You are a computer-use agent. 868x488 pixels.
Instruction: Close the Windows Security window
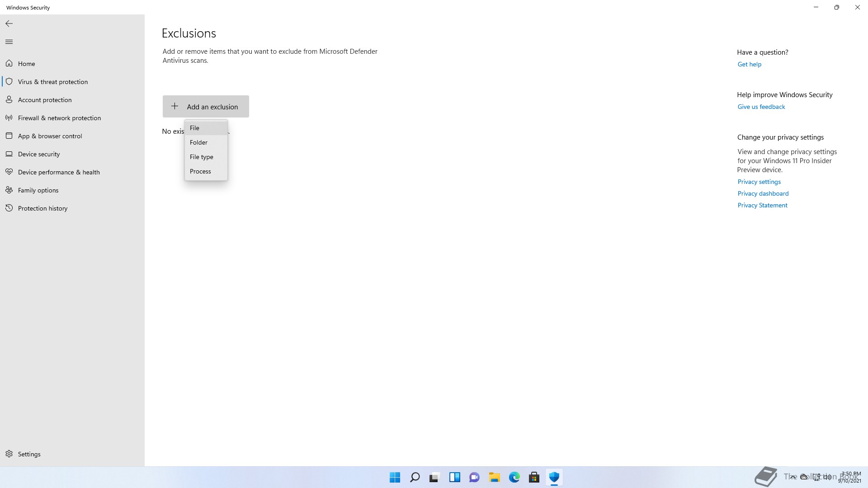tap(858, 7)
